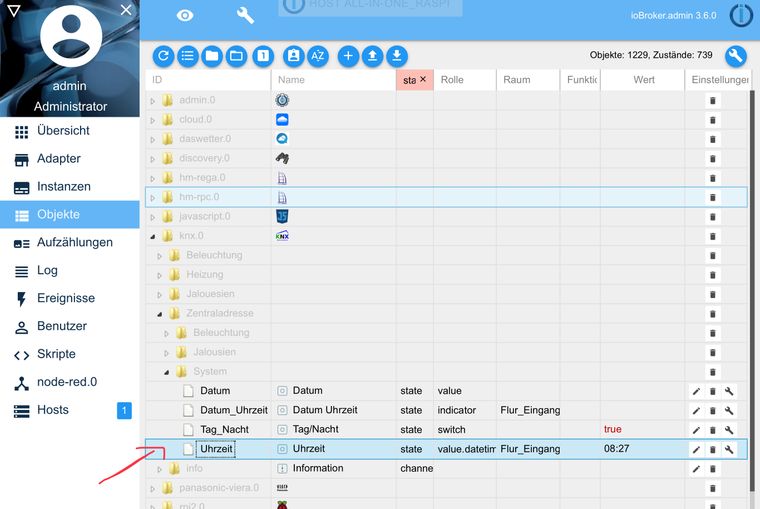The height and width of the screenshot is (509, 760).
Task: Click the triangle dropdown above the user avatar
Action: pyautogui.click(x=14, y=11)
